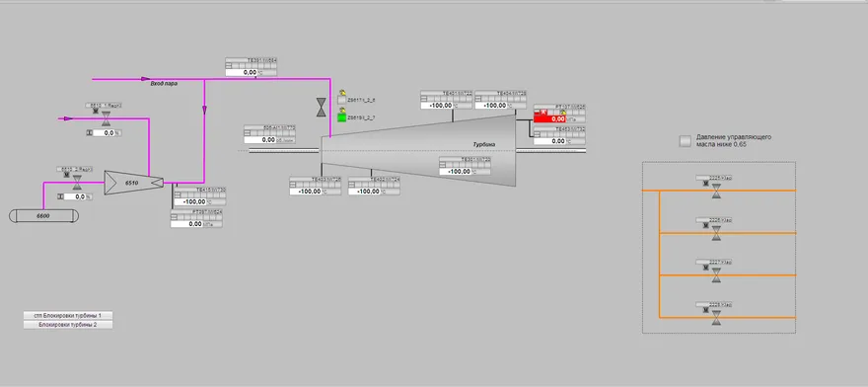Click the hand icon above ZS617 indicator

tap(342, 93)
